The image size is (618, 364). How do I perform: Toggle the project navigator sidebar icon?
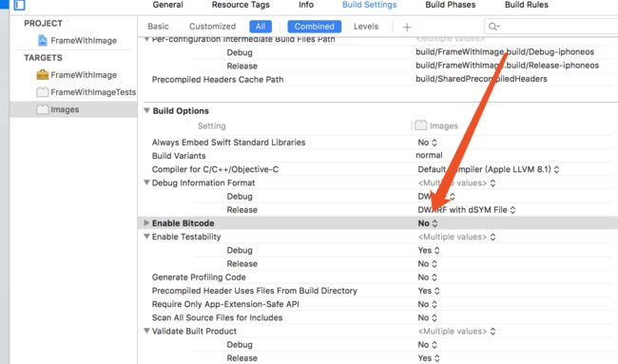(x=19, y=5)
